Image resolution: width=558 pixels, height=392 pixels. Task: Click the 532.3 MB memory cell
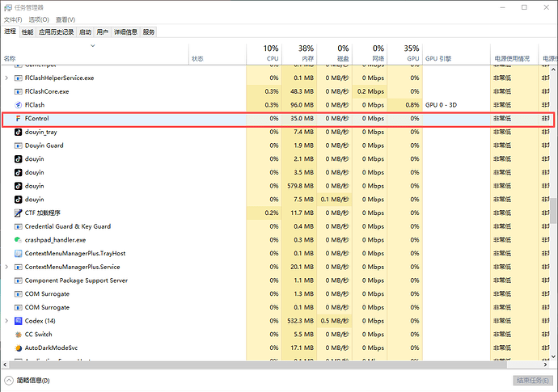300,321
